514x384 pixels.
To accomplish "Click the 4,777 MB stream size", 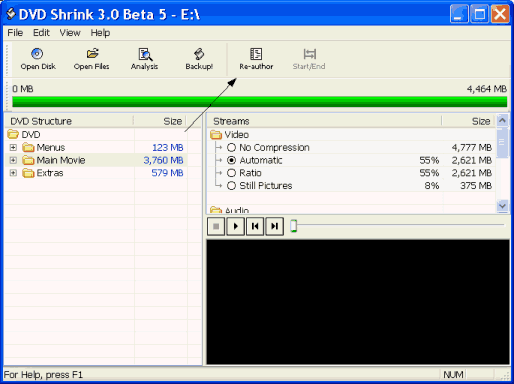I will coord(472,148).
